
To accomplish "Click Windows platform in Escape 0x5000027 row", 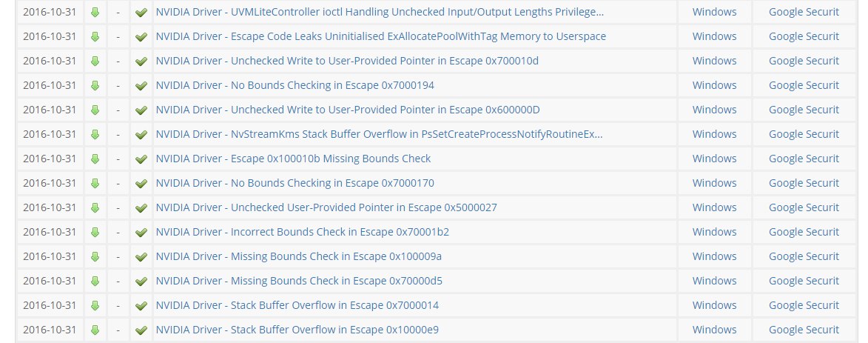I will coord(714,207).
